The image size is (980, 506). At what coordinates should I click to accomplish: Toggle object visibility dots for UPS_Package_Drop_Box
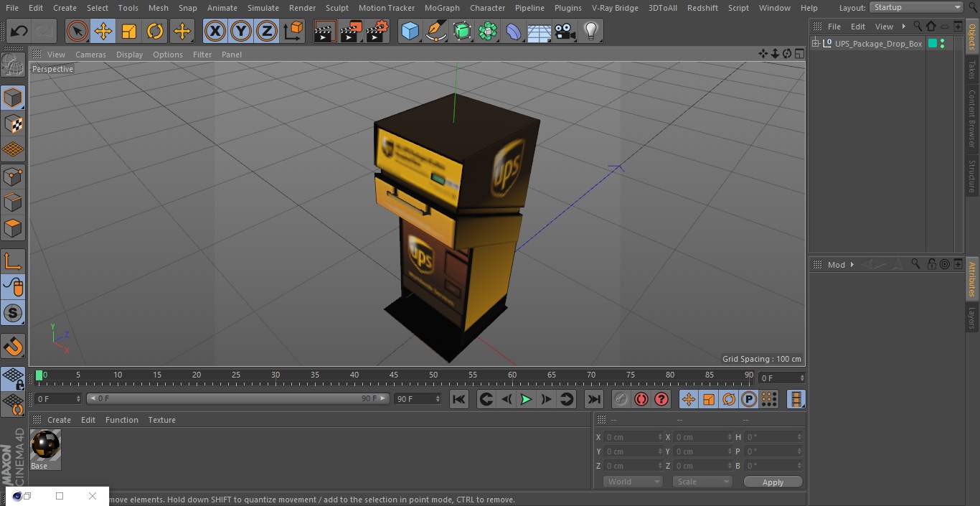click(942, 44)
